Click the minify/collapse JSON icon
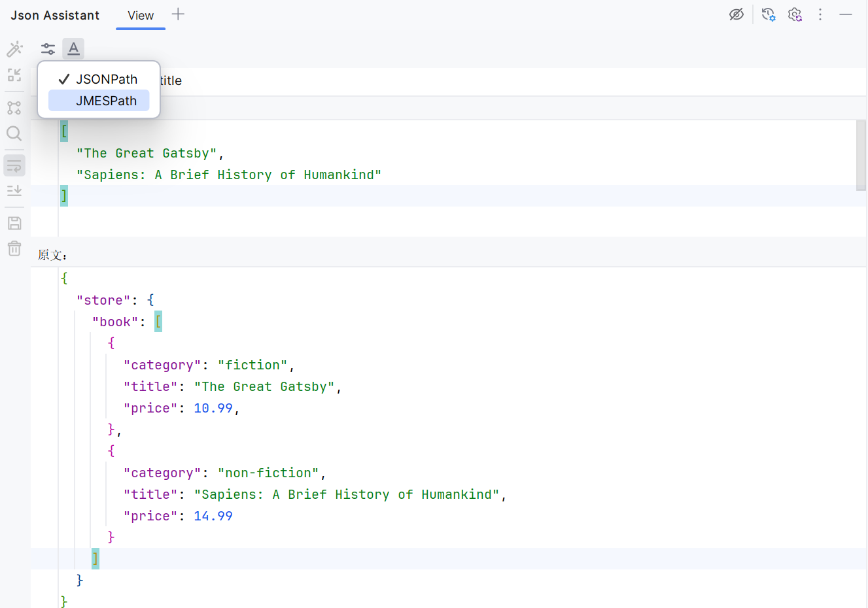This screenshot has width=868, height=608. (x=14, y=75)
